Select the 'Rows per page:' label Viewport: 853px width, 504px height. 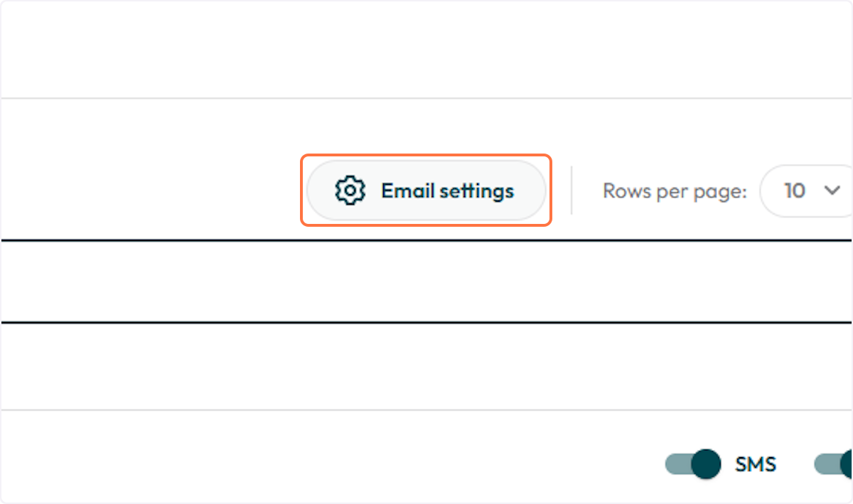click(x=674, y=191)
